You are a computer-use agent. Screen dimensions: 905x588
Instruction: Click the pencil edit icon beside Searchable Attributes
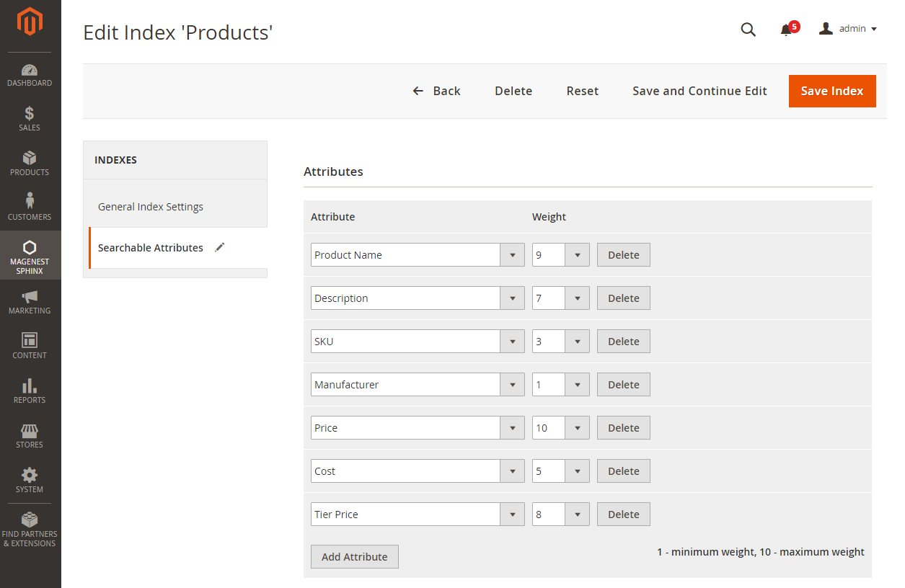(219, 246)
